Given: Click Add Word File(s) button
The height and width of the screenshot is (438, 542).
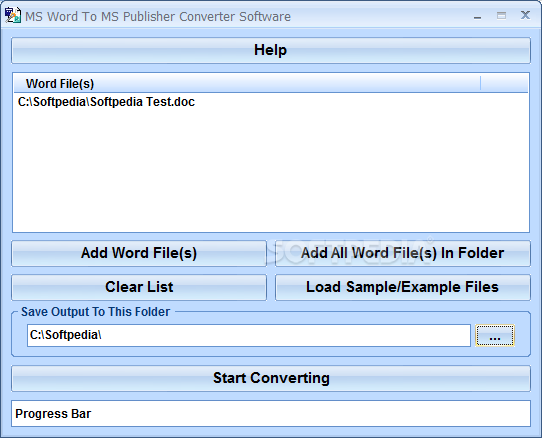Looking at the screenshot, I should pos(139,253).
